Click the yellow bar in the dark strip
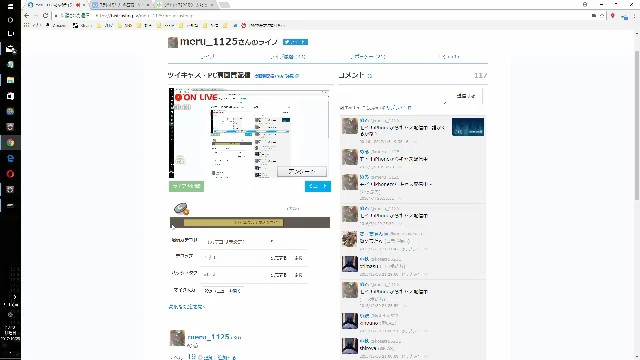Screen dimensions: 640x360 click(x=233, y=222)
